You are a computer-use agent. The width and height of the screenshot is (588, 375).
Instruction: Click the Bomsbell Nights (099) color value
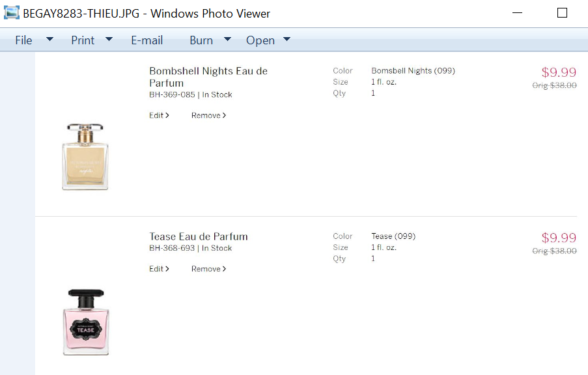pyautogui.click(x=413, y=71)
